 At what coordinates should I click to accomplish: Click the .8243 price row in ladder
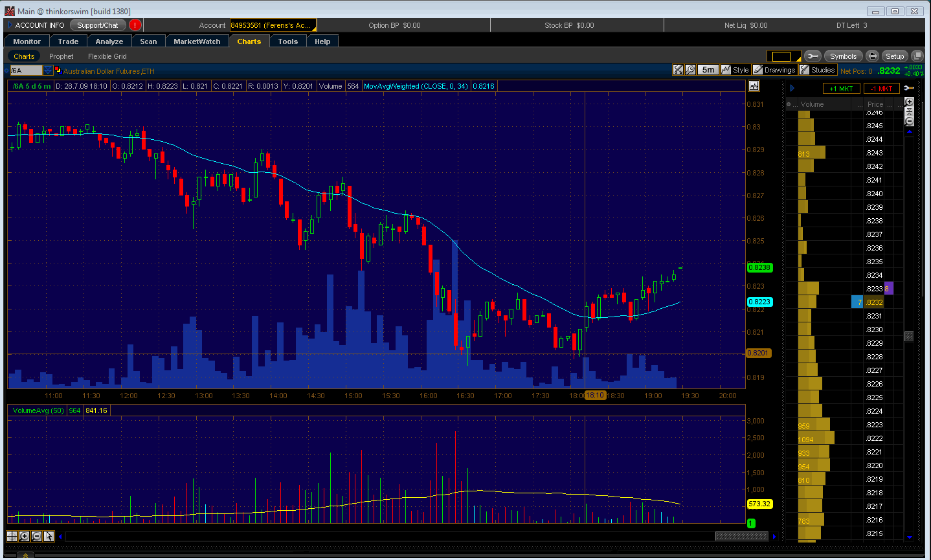pyautogui.click(x=874, y=153)
